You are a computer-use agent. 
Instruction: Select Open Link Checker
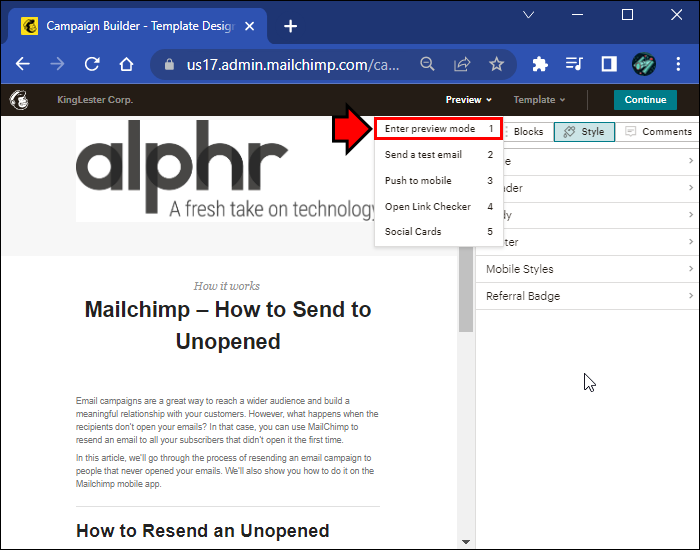pos(439,206)
